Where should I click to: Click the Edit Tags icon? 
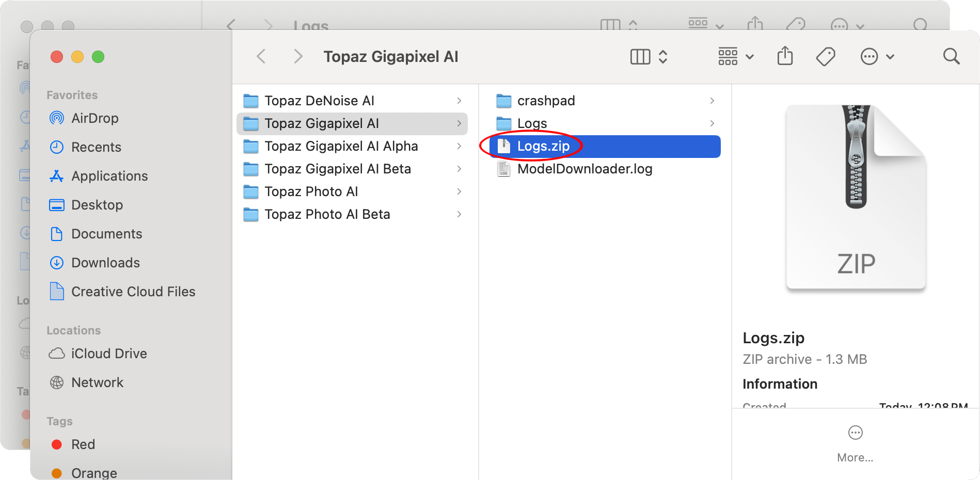[826, 56]
